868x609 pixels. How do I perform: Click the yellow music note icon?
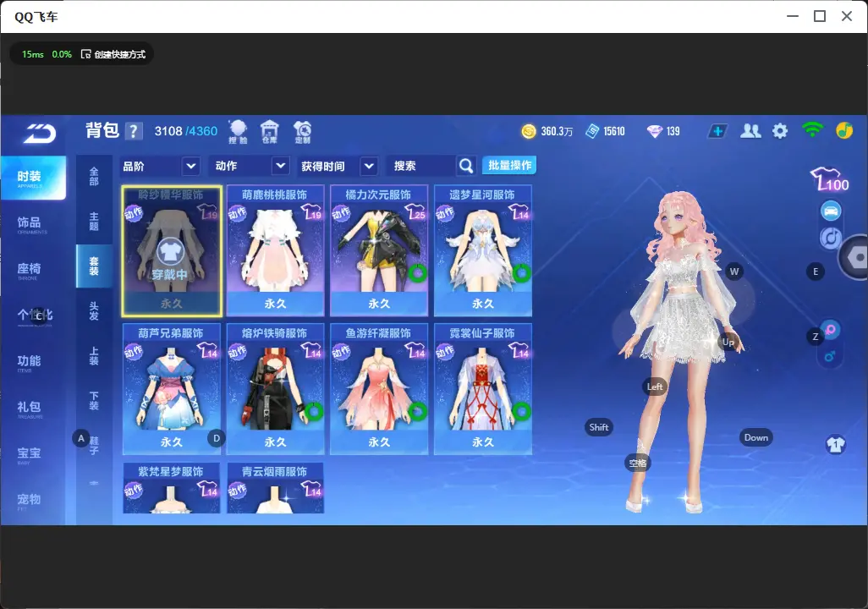(x=843, y=130)
